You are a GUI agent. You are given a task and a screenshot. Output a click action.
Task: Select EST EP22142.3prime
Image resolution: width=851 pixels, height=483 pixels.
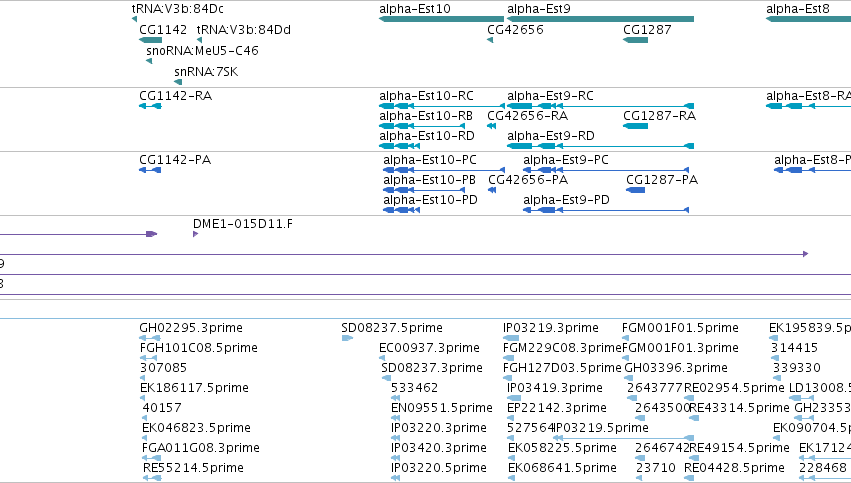pos(557,408)
